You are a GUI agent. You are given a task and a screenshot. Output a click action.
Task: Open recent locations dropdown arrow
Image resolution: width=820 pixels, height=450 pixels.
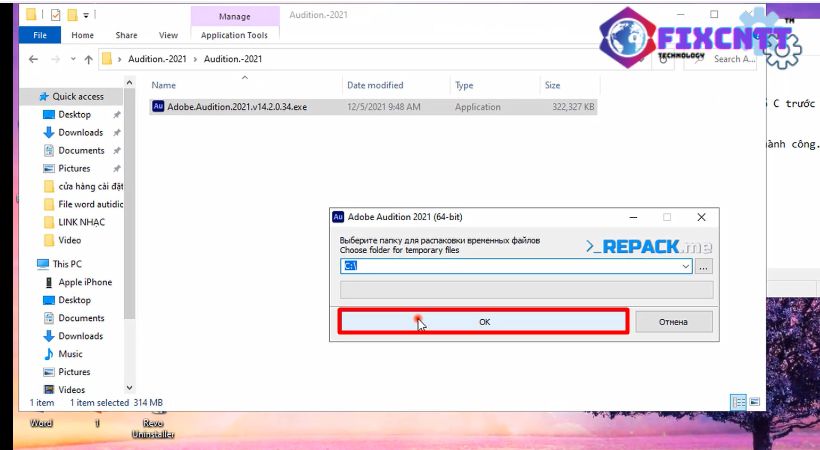(x=71, y=59)
